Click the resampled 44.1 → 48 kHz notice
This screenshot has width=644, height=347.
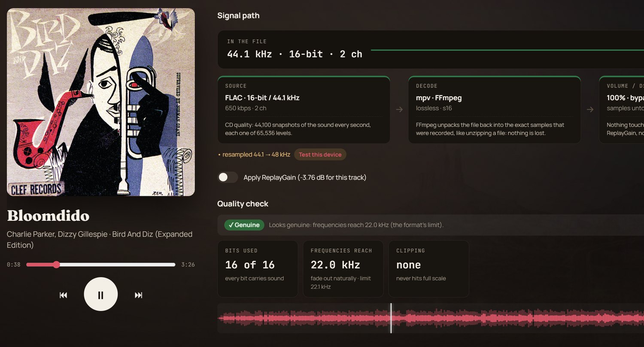(x=254, y=155)
